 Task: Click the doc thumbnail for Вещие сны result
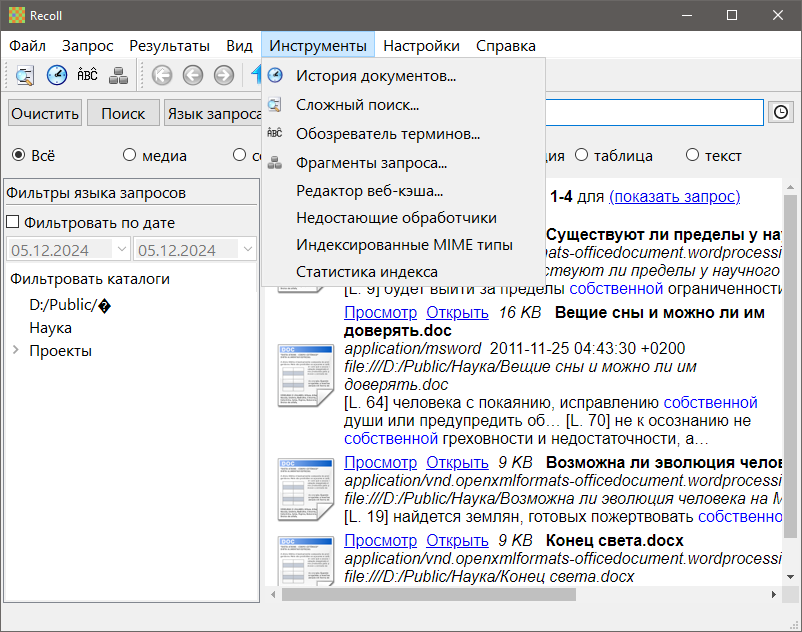point(306,375)
